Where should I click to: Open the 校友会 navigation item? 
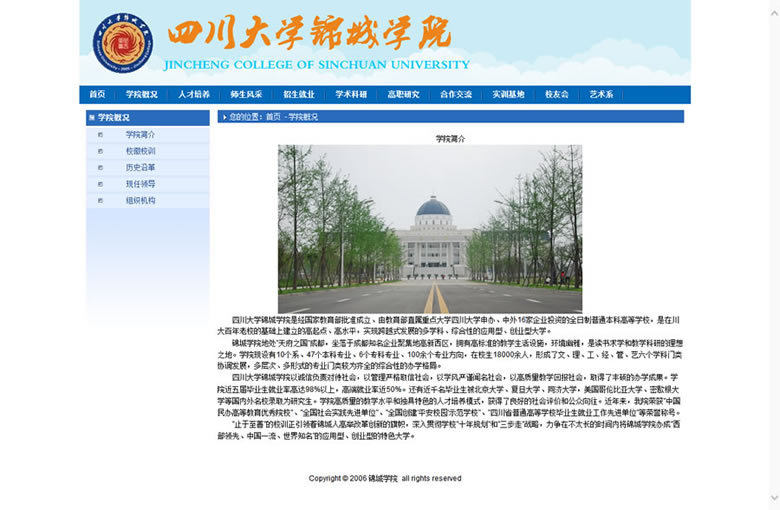click(x=557, y=95)
